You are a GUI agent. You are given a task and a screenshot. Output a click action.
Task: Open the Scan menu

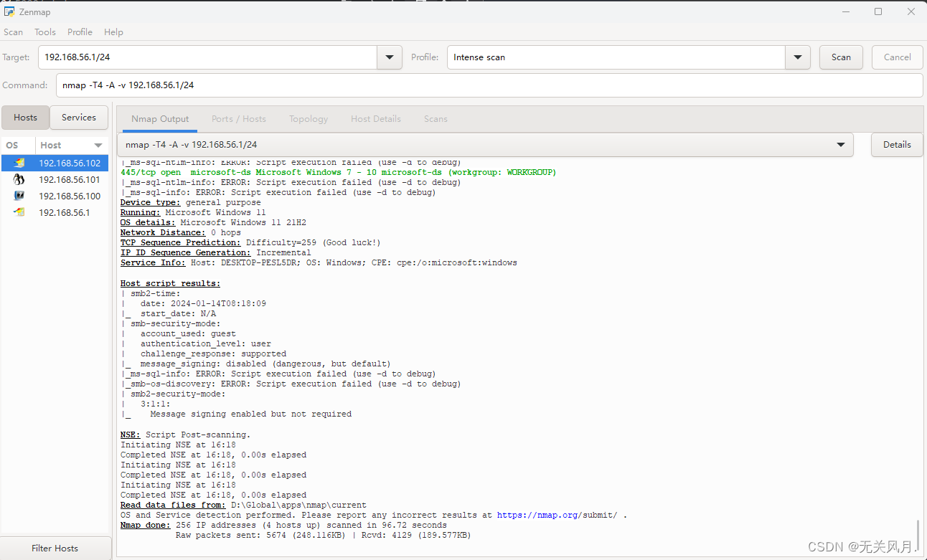(13, 32)
